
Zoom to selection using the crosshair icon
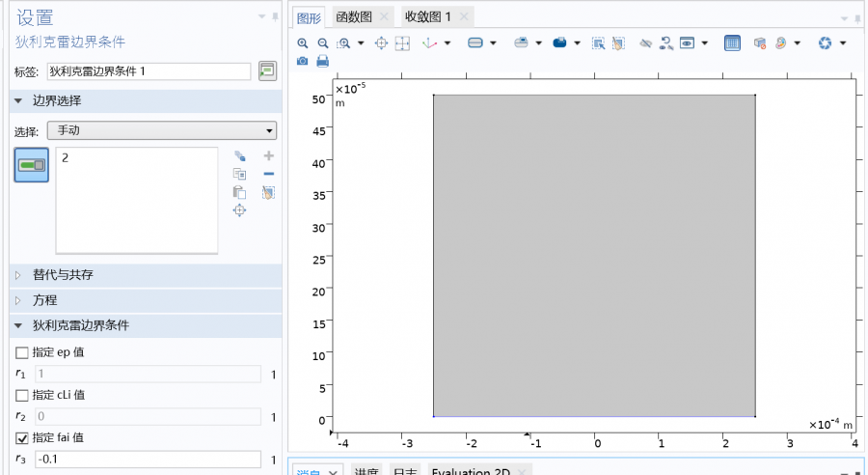240,210
